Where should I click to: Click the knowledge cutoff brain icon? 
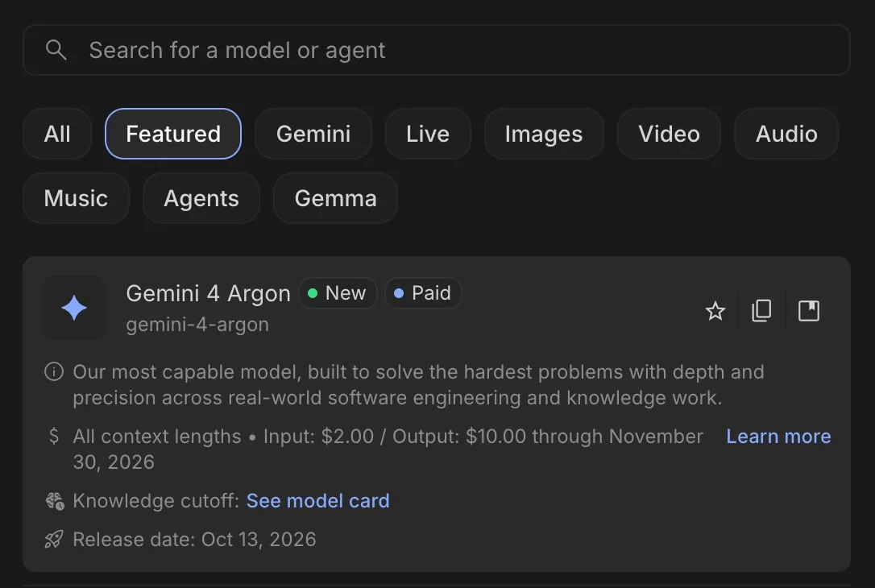pyautogui.click(x=55, y=501)
